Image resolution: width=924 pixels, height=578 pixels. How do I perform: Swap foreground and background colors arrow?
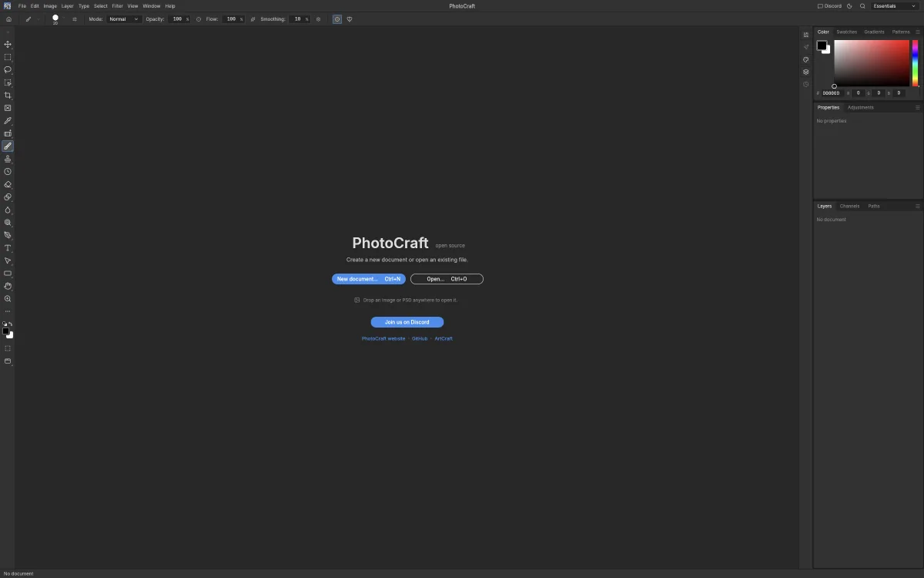(10, 324)
